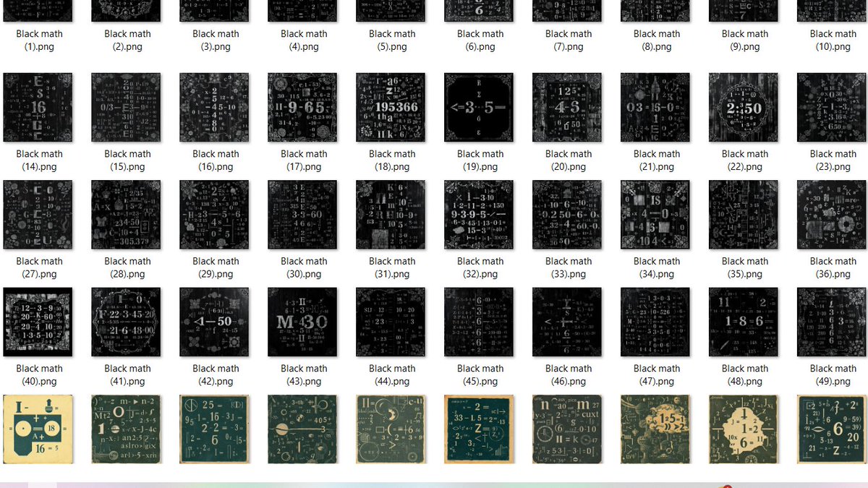Select the Black math (45).png thumbnail
868x488 pixels.
click(x=480, y=322)
